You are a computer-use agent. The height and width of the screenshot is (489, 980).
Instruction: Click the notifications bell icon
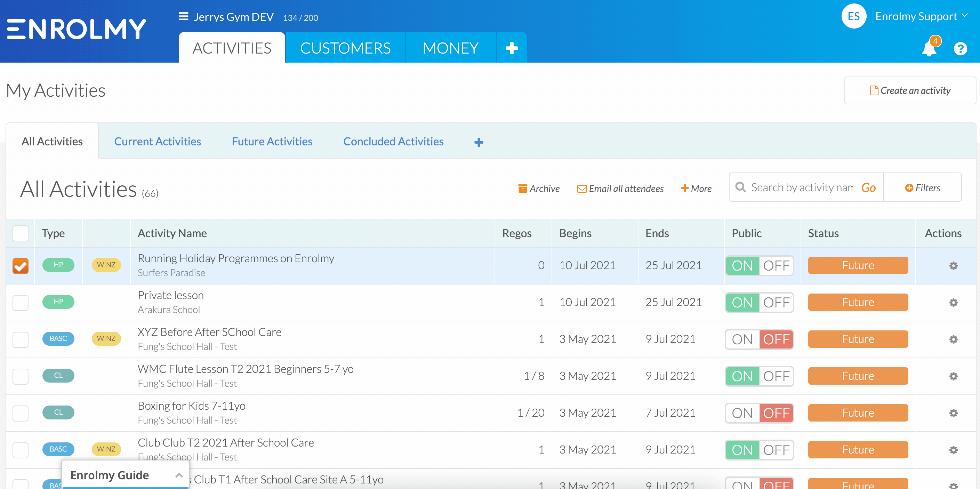click(x=929, y=49)
